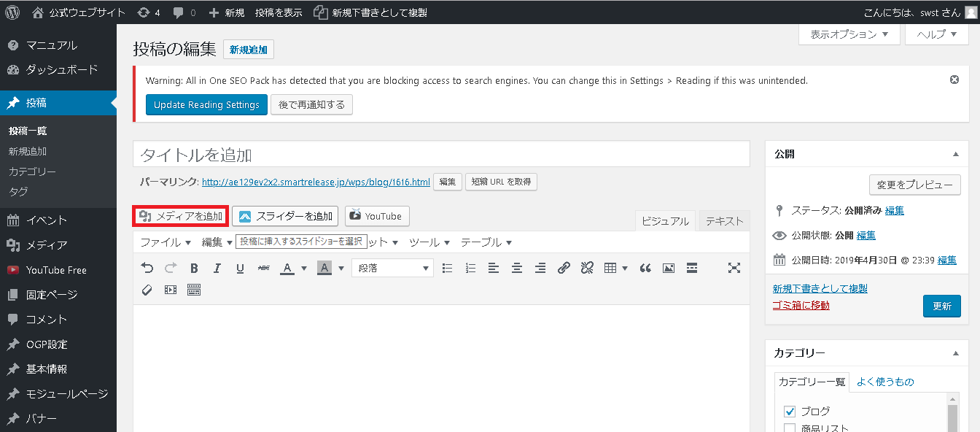Apply the background highlight color A button
The height and width of the screenshot is (432, 980).
click(x=324, y=268)
